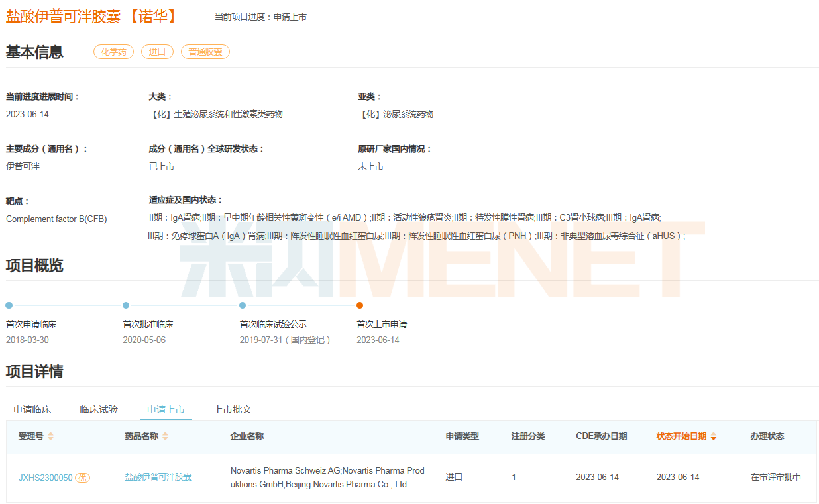Click the 普通胶囊 tag

205,52
